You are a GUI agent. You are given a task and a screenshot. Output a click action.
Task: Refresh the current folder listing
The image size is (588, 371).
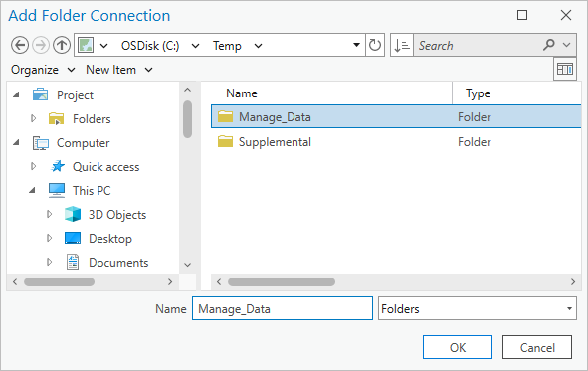[x=375, y=45]
